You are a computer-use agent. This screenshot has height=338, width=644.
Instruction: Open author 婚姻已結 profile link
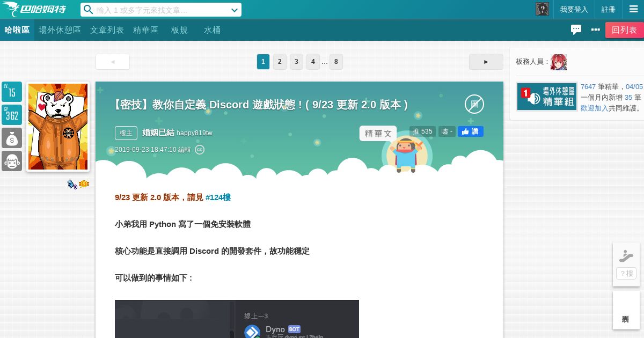coord(158,133)
